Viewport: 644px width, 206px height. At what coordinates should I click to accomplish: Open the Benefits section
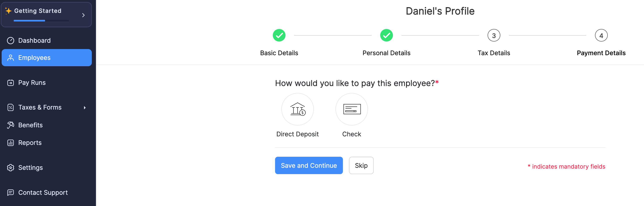(30, 125)
